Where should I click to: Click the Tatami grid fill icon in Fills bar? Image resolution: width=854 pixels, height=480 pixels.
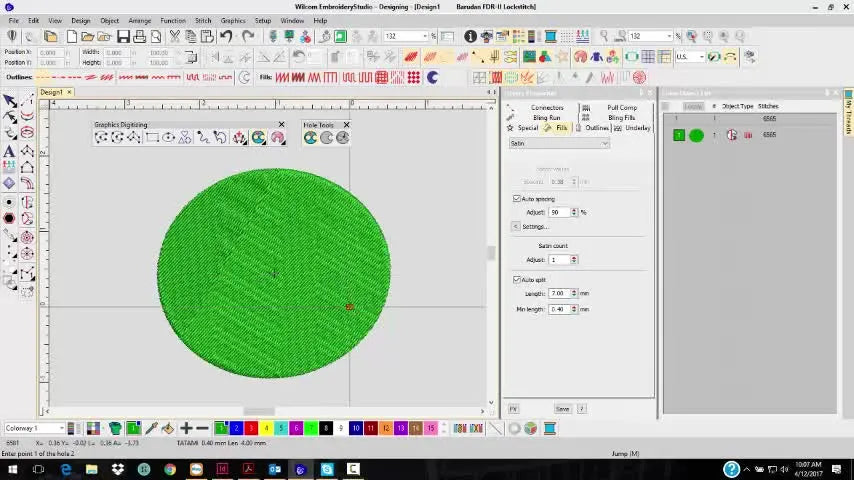point(381,77)
